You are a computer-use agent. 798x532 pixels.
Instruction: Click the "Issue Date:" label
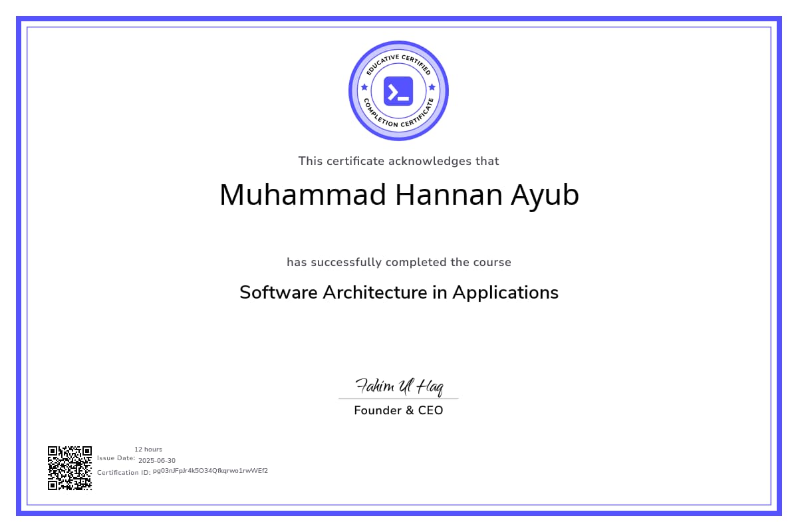coord(116,458)
